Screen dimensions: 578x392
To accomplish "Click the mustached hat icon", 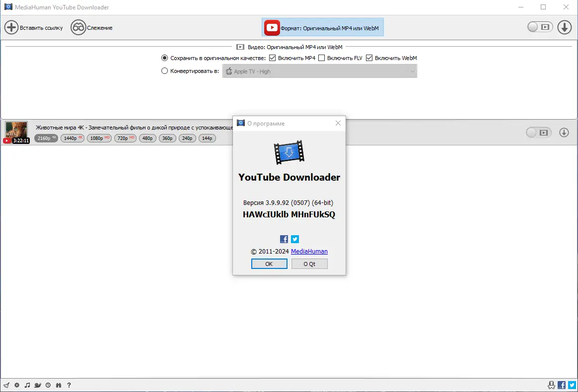I will click(x=552, y=386).
